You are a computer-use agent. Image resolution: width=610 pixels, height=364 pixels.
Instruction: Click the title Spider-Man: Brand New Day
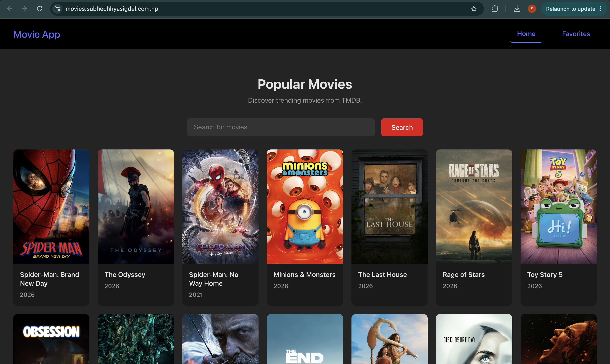click(50, 279)
